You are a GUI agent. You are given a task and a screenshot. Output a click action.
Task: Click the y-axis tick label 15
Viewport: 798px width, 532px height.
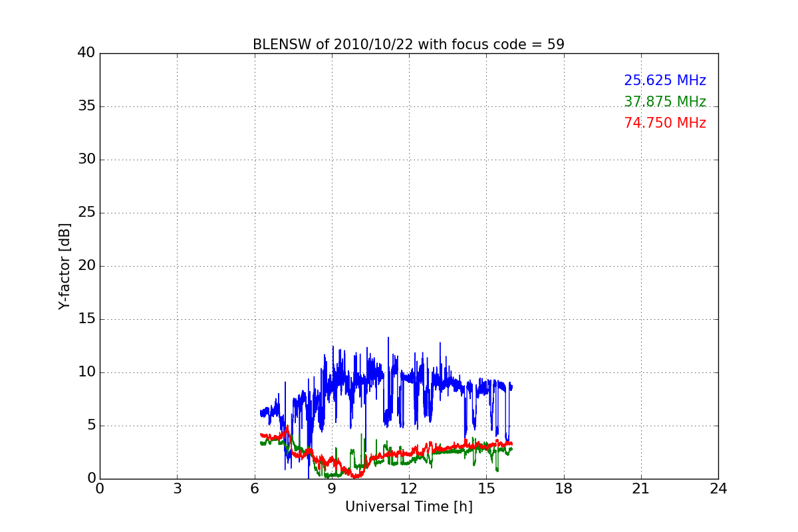[86, 319]
